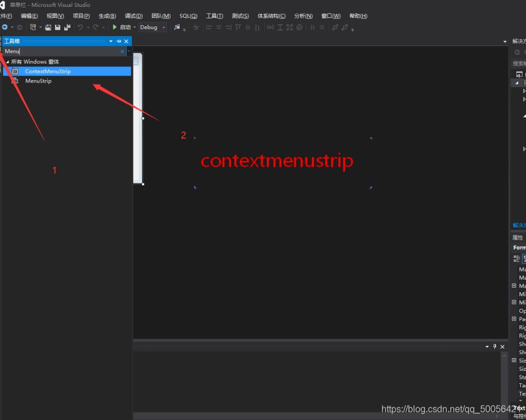Click the Align Bottoms toolbar icon
The height and width of the screenshot is (420, 526).
tap(258, 28)
